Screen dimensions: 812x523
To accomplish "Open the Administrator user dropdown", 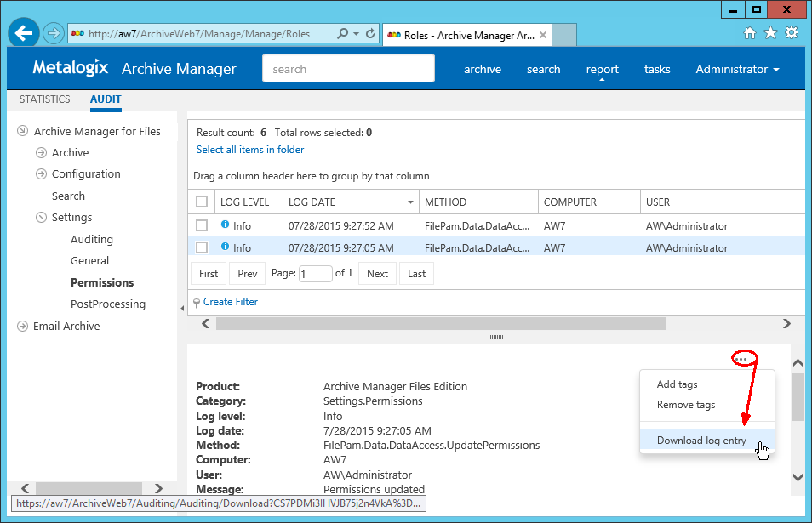I will (x=737, y=70).
